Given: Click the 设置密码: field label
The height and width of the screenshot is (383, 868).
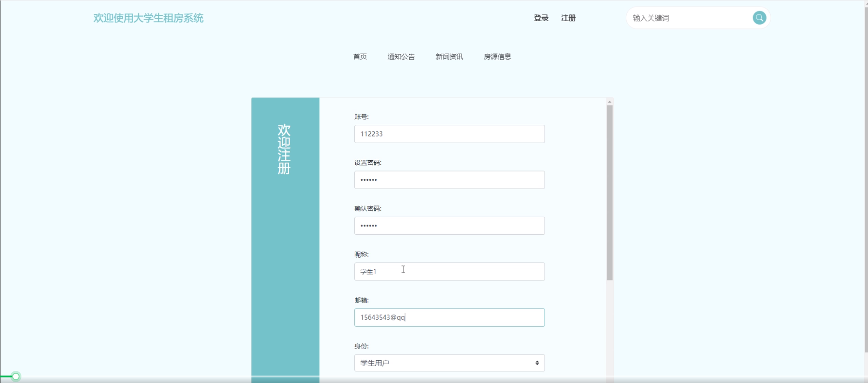Looking at the screenshot, I should [x=368, y=163].
